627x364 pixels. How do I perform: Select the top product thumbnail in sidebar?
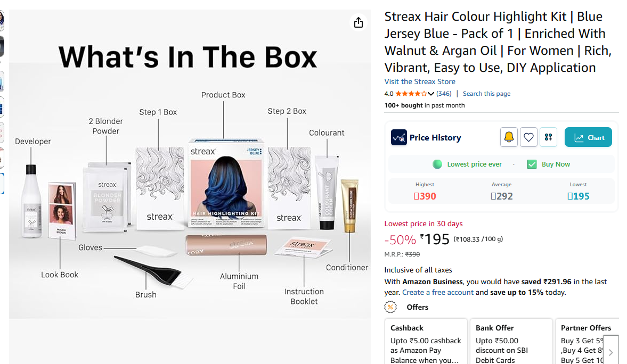2,21
